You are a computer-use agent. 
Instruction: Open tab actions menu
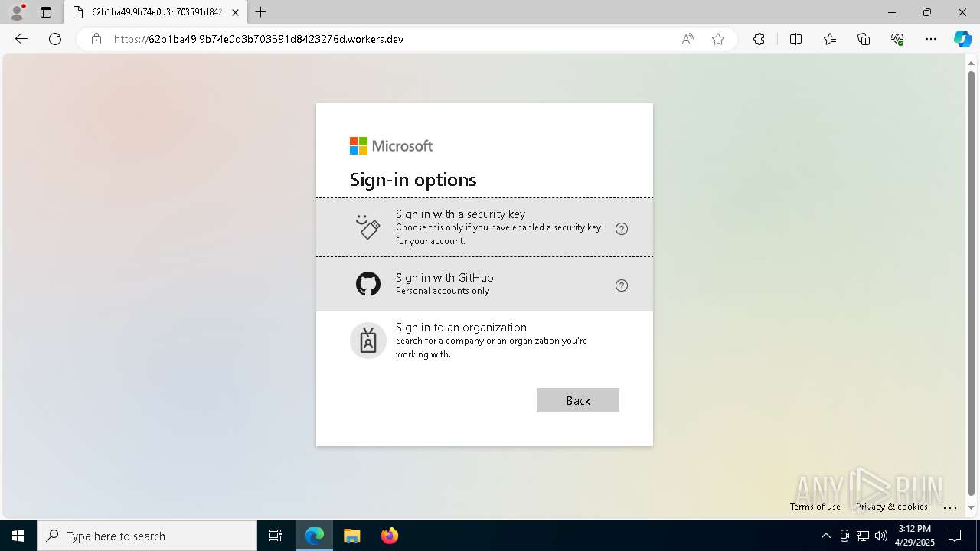pos(46,12)
